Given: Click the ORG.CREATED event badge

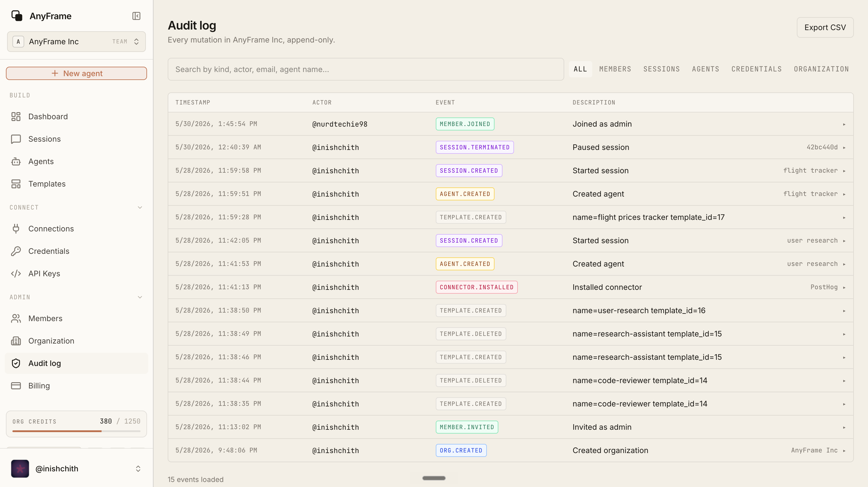Looking at the screenshot, I should [461, 450].
